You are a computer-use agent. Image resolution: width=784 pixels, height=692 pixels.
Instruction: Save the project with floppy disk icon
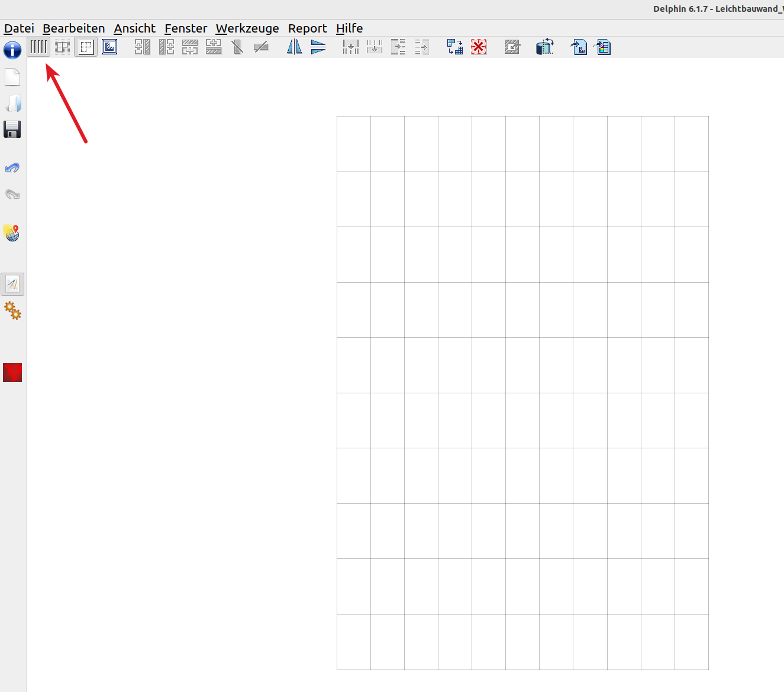[12, 130]
